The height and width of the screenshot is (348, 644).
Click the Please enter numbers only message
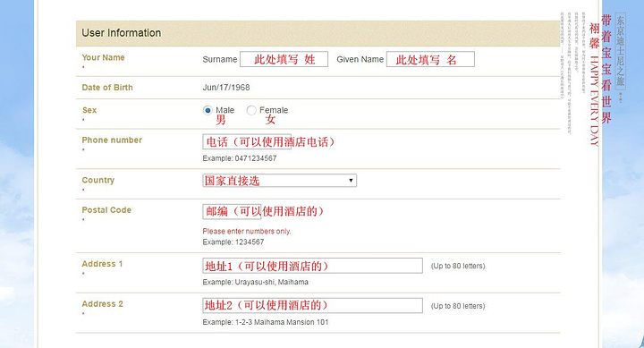pyautogui.click(x=247, y=232)
